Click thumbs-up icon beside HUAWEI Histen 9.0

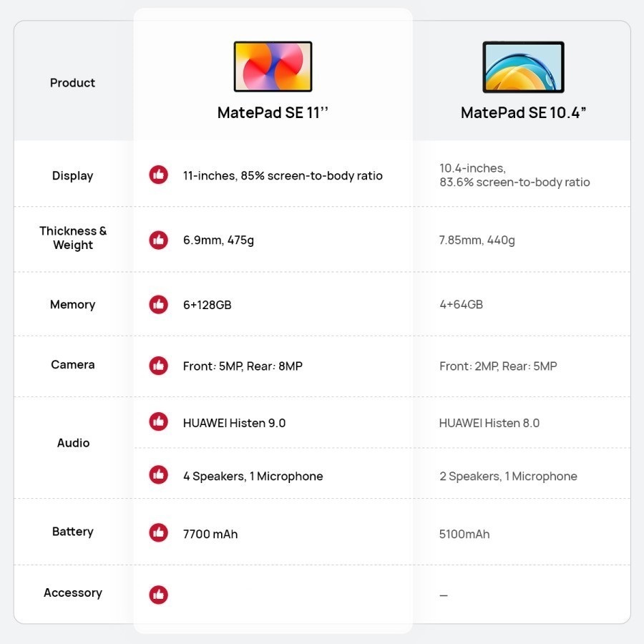pyautogui.click(x=158, y=422)
